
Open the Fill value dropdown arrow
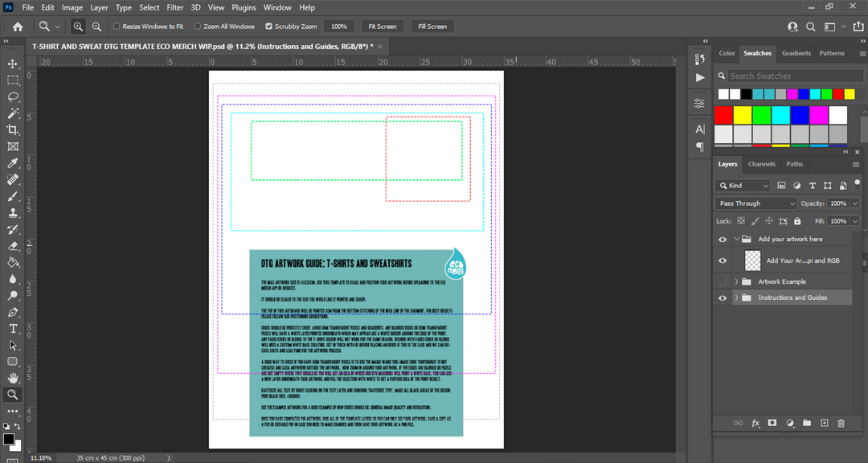pos(855,221)
